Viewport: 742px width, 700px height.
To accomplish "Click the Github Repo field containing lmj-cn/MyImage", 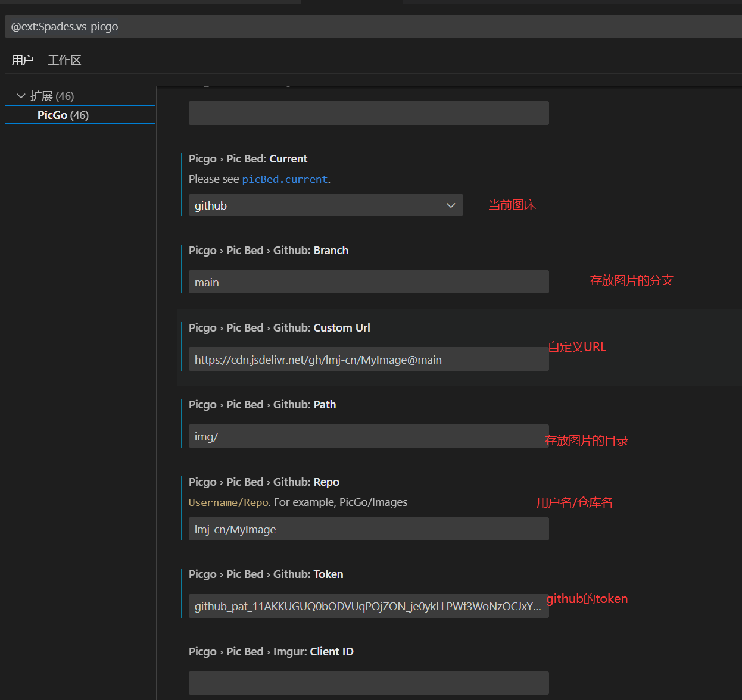I will 369,529.
